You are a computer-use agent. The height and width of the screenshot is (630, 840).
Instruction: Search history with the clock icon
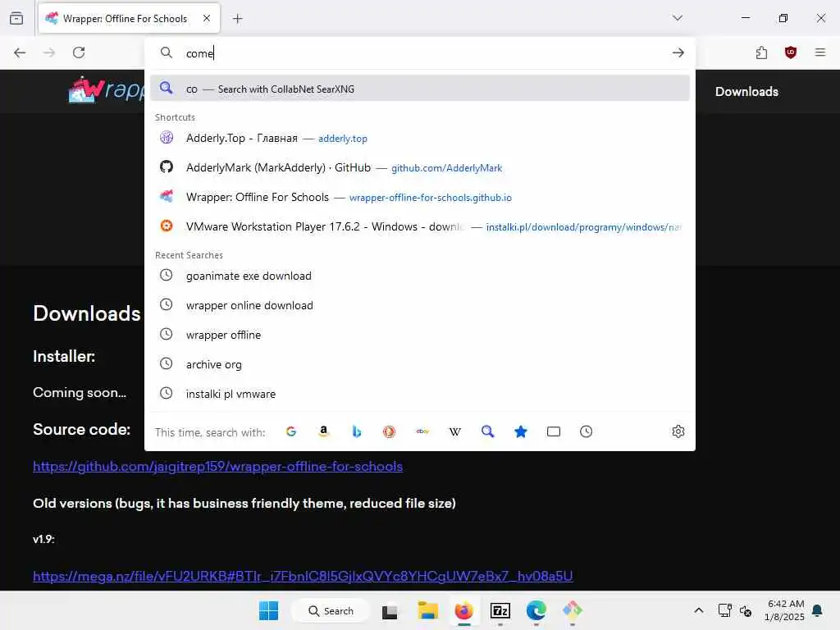pyautogui.click(x=586, y=431)
